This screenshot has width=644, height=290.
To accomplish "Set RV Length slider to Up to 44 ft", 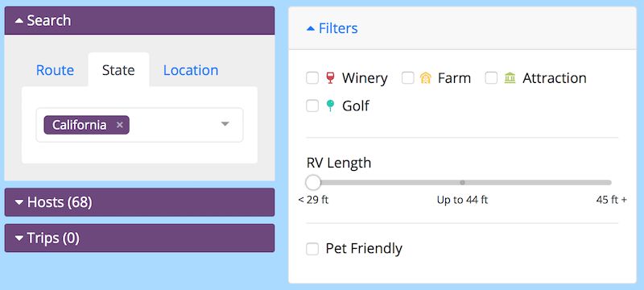I will click(x=462, y=182).
